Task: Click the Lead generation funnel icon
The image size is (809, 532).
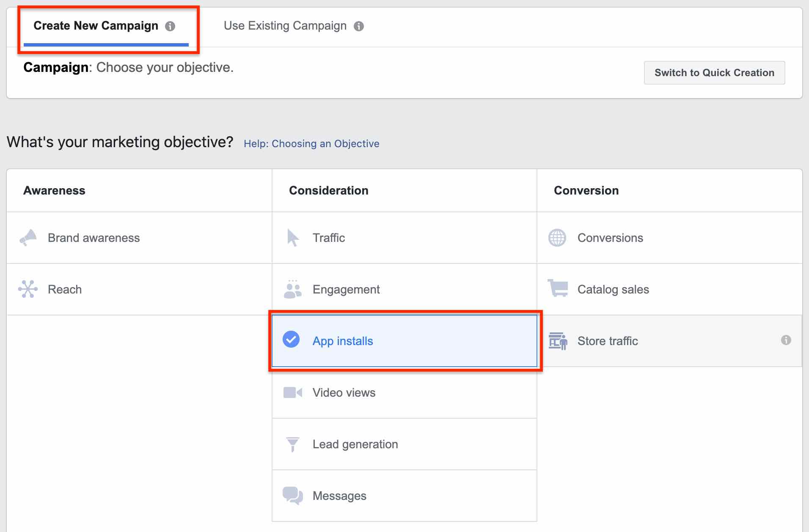Action: (293, 444)
